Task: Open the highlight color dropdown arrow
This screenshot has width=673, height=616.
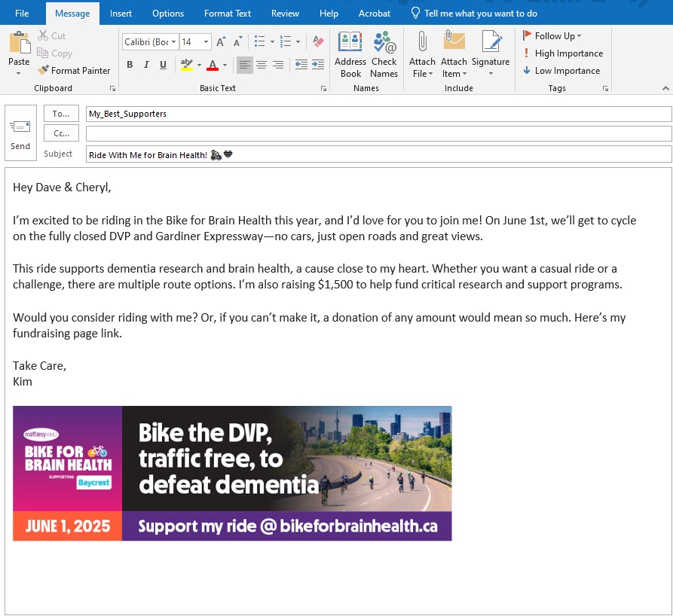Action: point(199,66)
